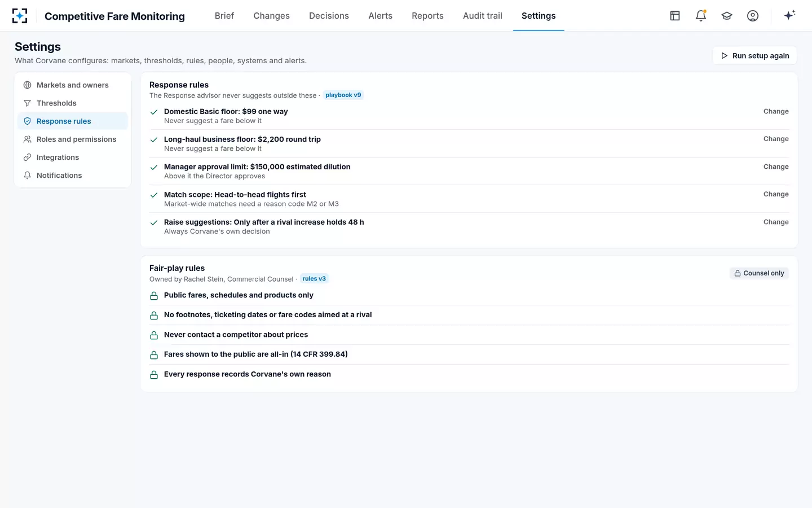Click checkmark beside Match scope rule
Image resolution: width=812 pixels, height=508 pixels.
[x=154, y=195]
